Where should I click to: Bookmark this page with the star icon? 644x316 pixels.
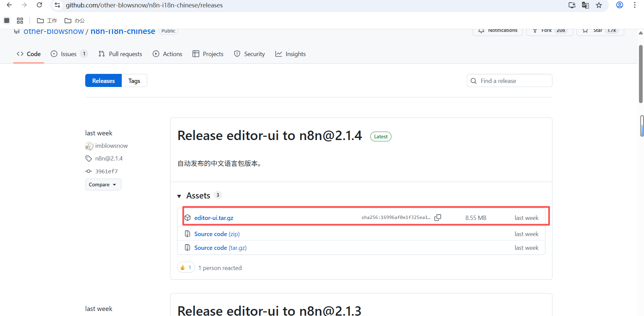(x=599, y=5)
